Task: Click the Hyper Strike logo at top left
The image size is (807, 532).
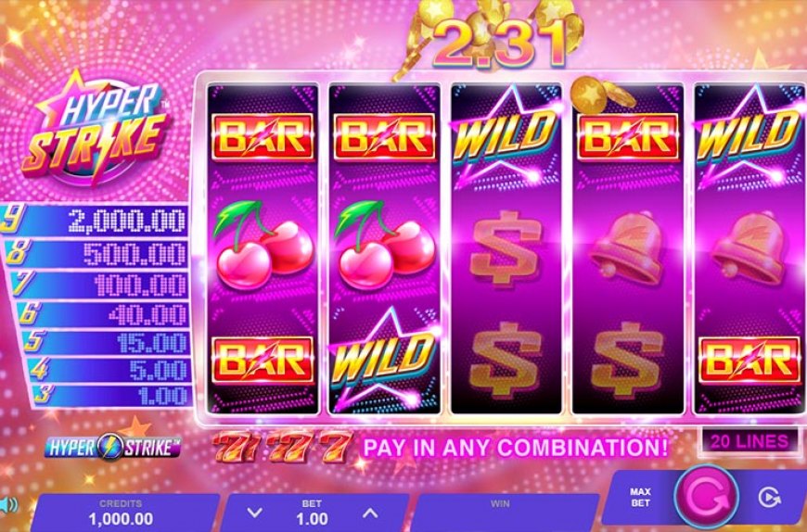Action: point(96,130)
